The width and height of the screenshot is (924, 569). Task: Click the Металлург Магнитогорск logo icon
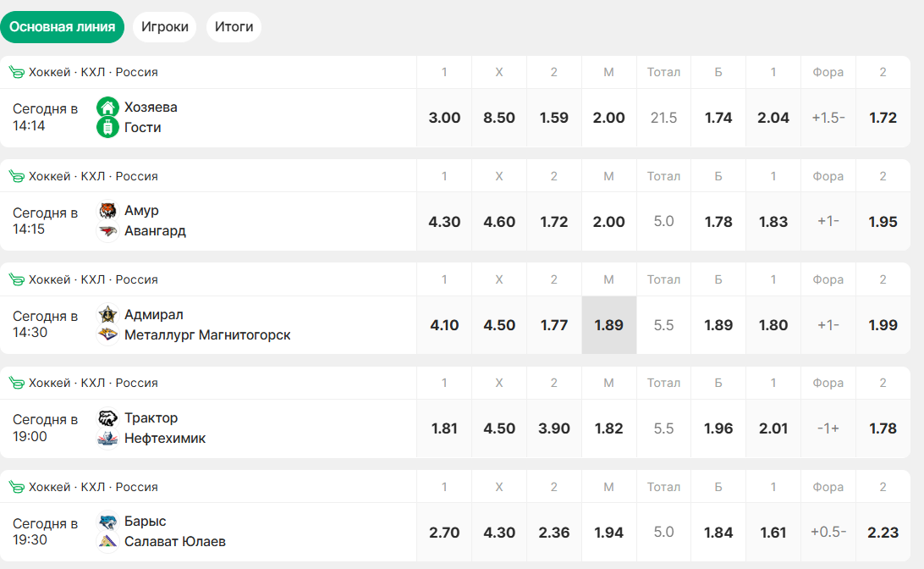click(107, 335)
